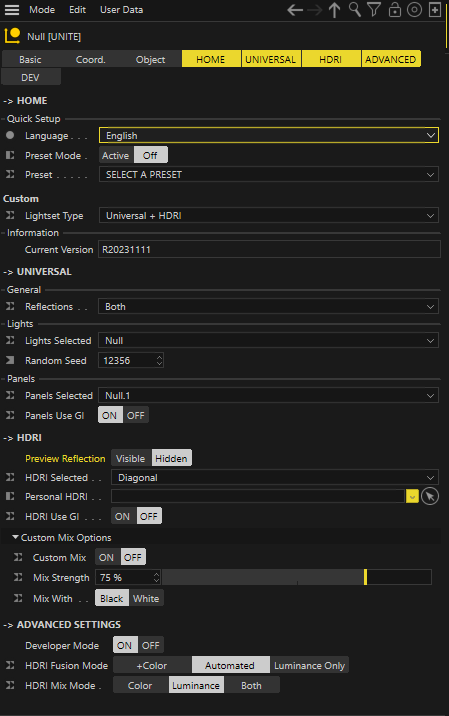This screenshot has width=449, height=716.
Task: Turn Developer Mode OFF
Action: (151, 645)
